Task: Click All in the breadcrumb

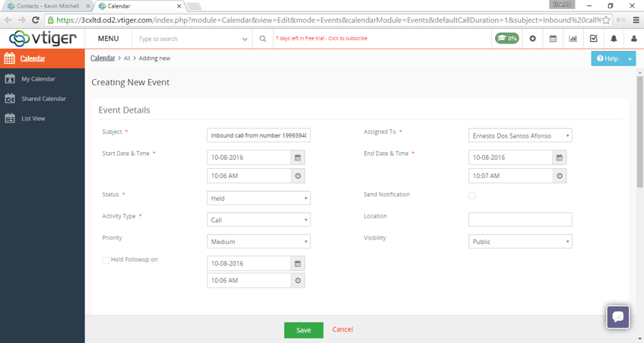Action: tap(127, 59)
